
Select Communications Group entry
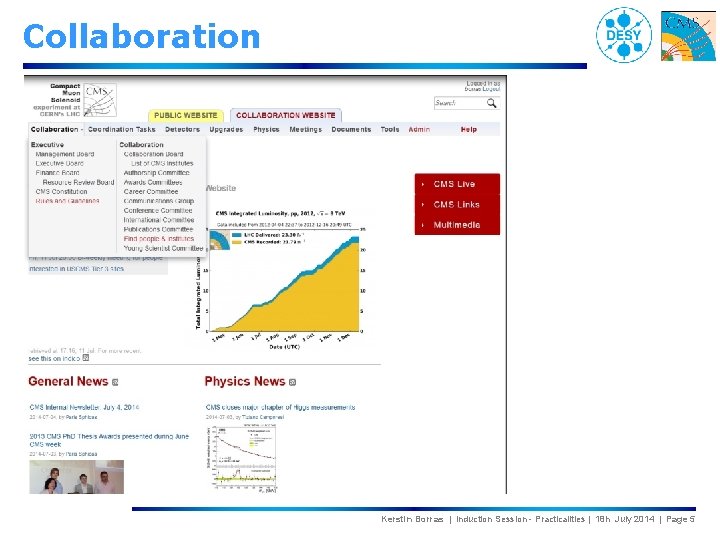pyautogui.click(x=158, y=201)
